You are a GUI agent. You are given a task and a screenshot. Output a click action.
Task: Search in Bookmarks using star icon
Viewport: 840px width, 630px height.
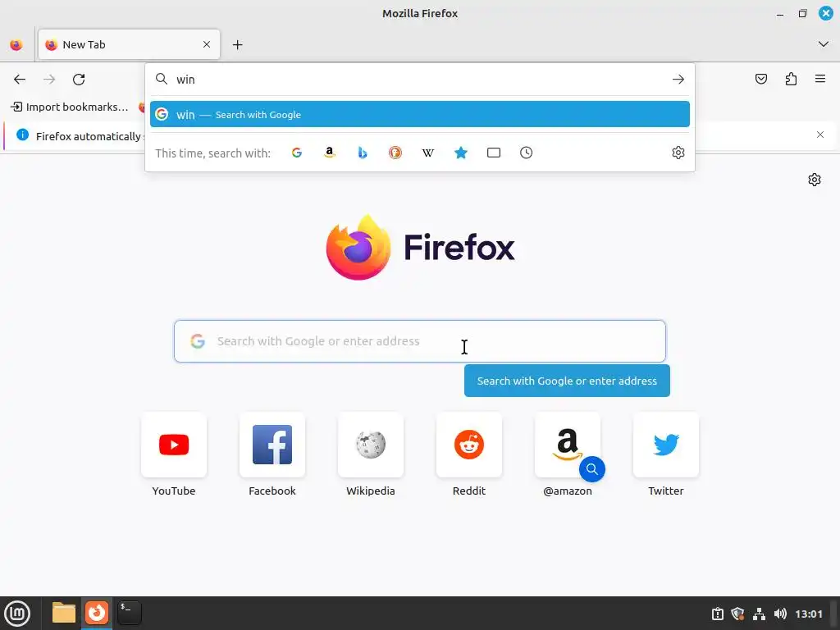point(461,153)
